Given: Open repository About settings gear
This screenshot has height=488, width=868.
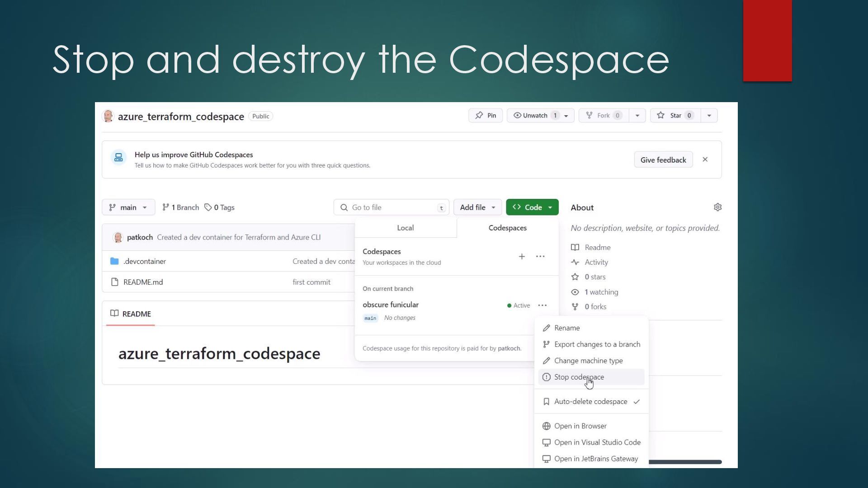Looking at the screenshot, I should [717, 207].
